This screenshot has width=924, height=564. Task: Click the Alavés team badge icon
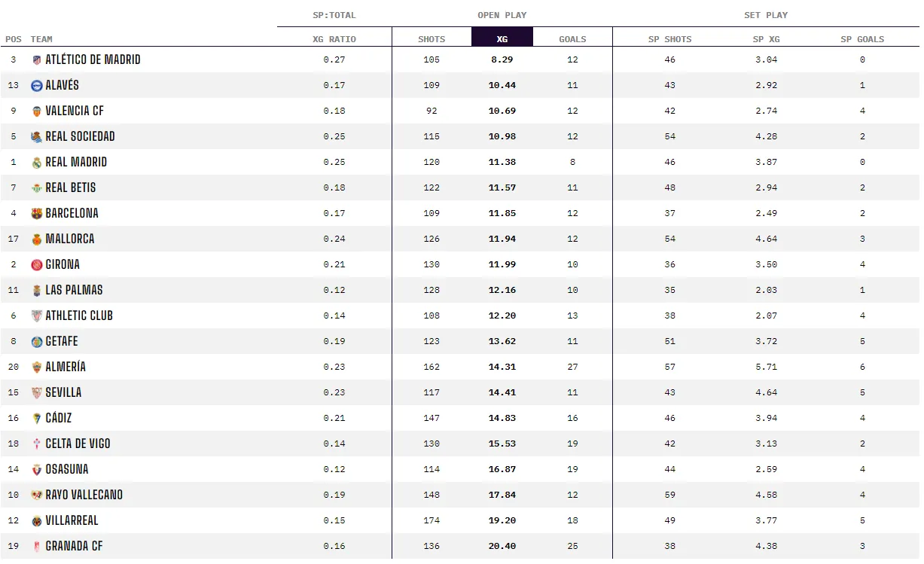coord(36,85)
